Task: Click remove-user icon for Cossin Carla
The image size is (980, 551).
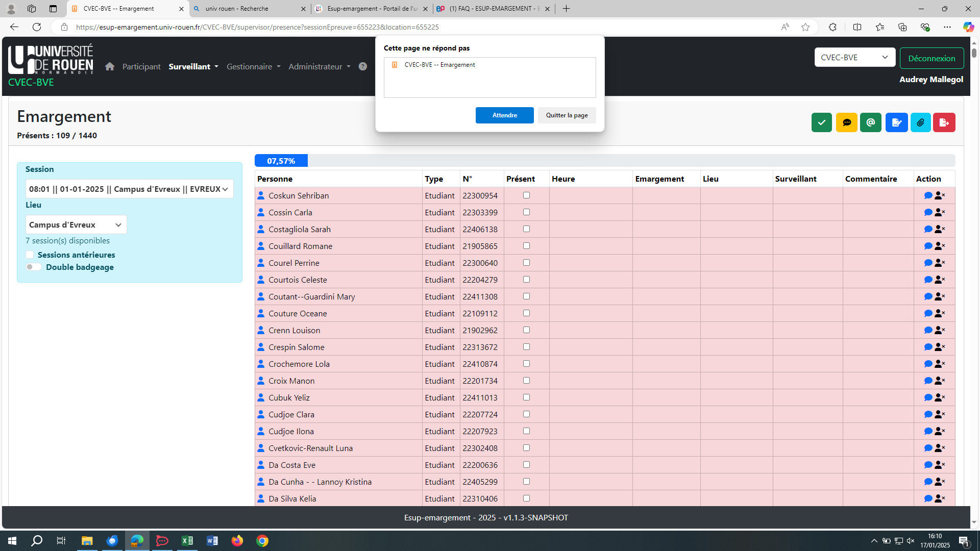Action: pos(940,212)
